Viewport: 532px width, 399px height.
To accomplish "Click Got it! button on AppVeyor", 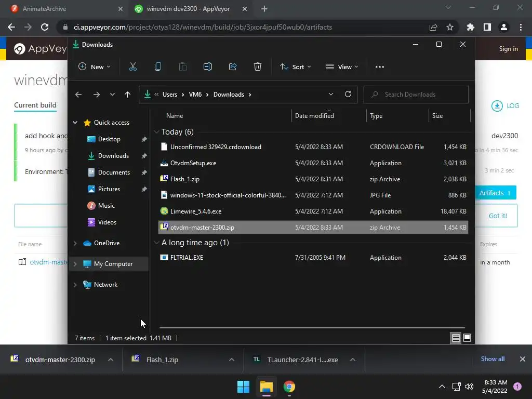I will point(498,216).
